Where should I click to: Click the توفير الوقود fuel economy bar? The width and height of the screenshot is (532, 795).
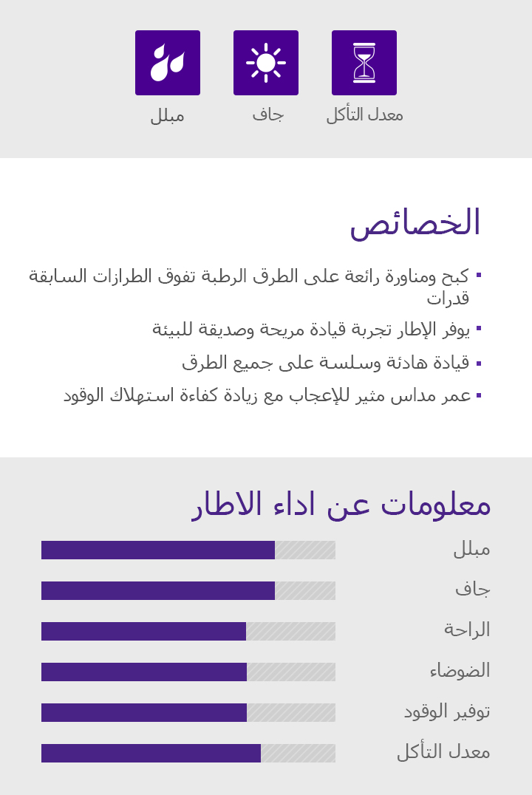[x=188, y=712]
